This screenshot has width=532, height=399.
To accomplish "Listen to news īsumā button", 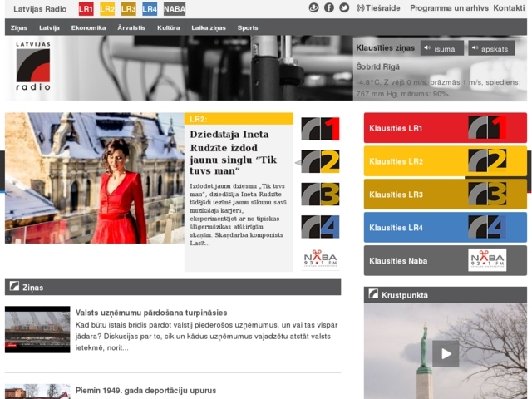I will pos(442,48).
